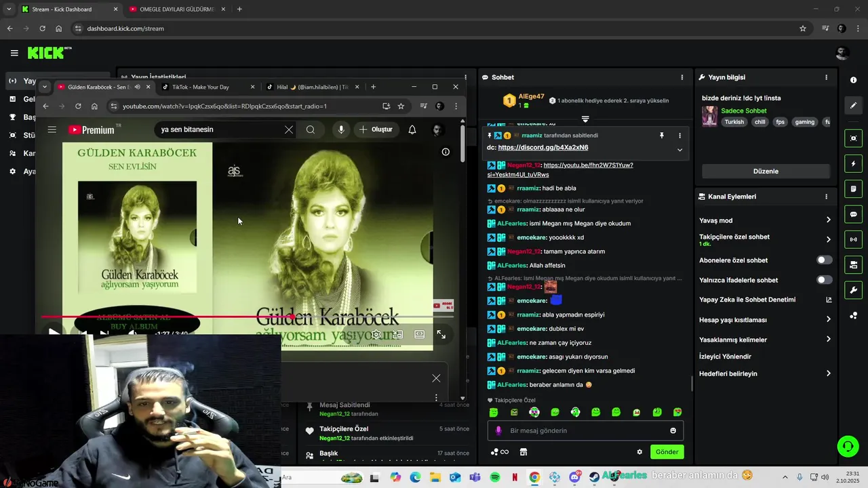Viewport: 868px width, 488px height.
Task: Open tab search dropdown in YouTube window
Action: (x=44, y=87)
